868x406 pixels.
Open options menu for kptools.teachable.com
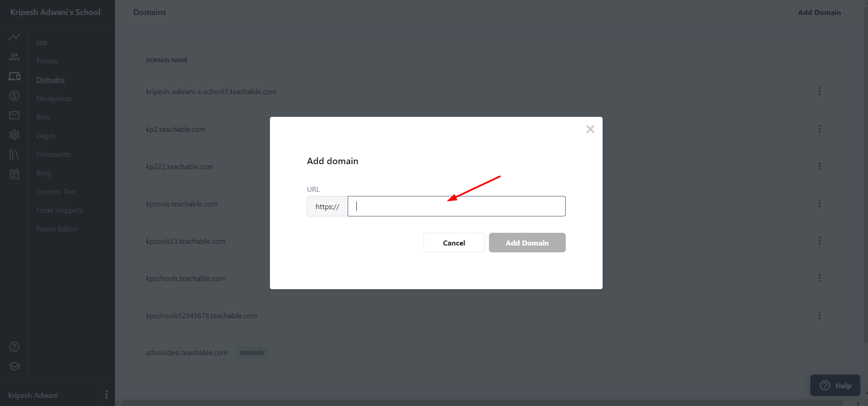coord(819,204)
